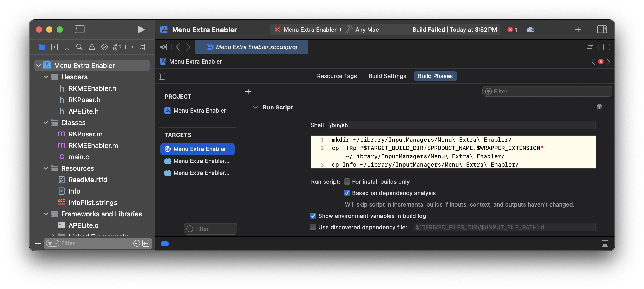This screenshot has width=644, height=289.
Task: Collapse the Resources group
Action: 46,168
